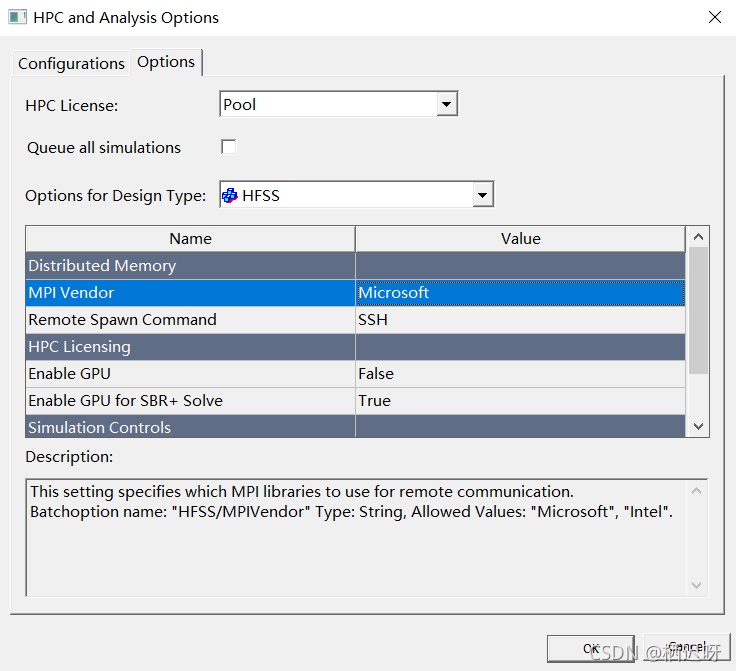Select the Remote Spawn Command SSH value
This screenshot has width=736, height=671.
(x=520, y=320)
